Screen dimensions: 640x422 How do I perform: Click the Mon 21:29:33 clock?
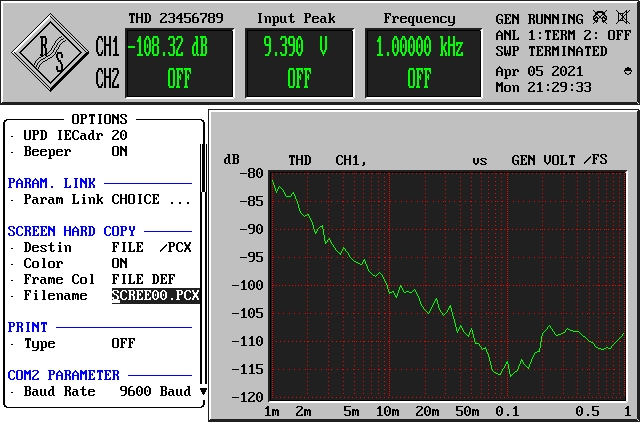(543, 87)
